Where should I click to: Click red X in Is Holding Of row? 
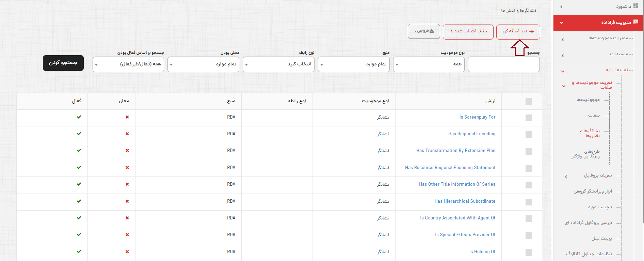coord(127,252)
